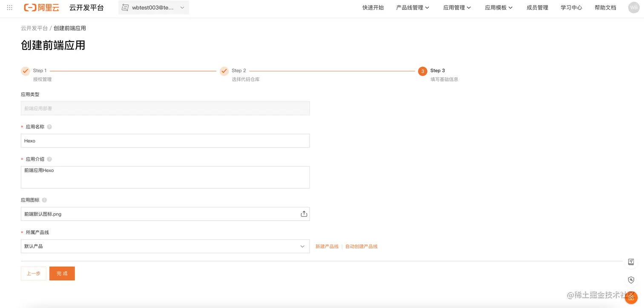Click the Alibaba Cloud logo

point(41,8)
